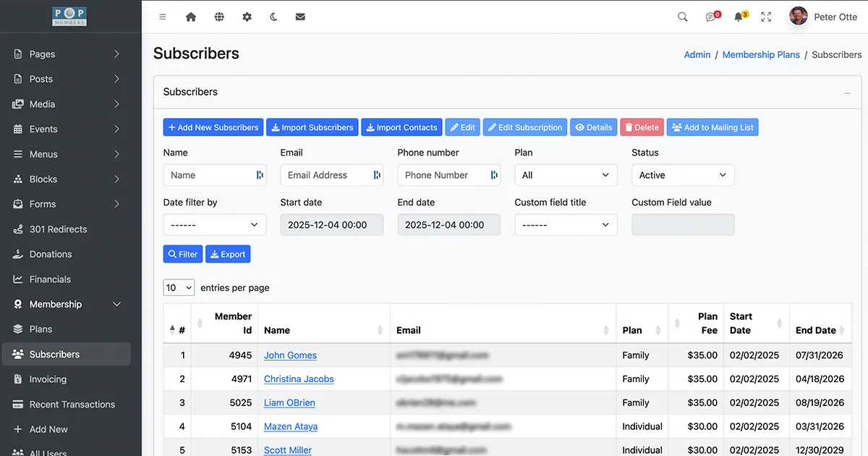The width and height of the screenshot is (868, 456).
Task: Expand the Events sidebar menu
Action: click(65, 129)
